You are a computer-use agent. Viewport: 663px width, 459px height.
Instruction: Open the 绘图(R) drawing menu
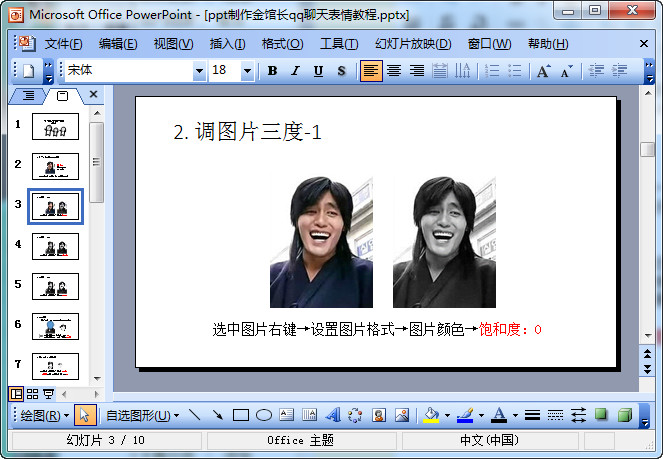click(44, 416)
